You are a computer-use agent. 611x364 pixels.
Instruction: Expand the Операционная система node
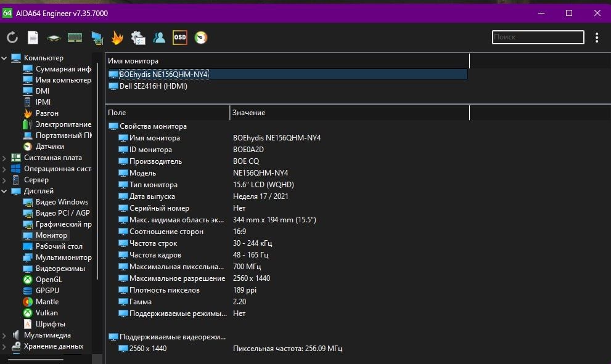coord(4,169)
